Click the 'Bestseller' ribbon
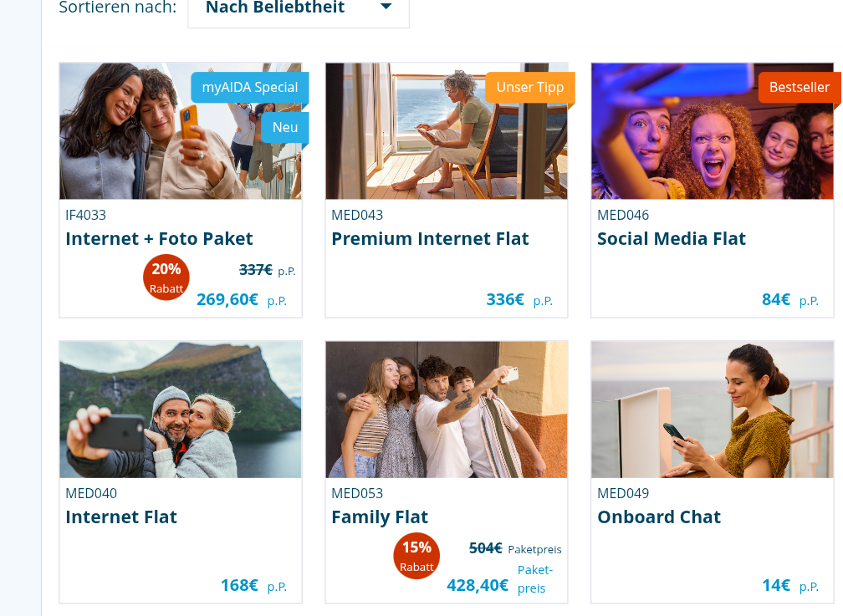 pos(799,87)
